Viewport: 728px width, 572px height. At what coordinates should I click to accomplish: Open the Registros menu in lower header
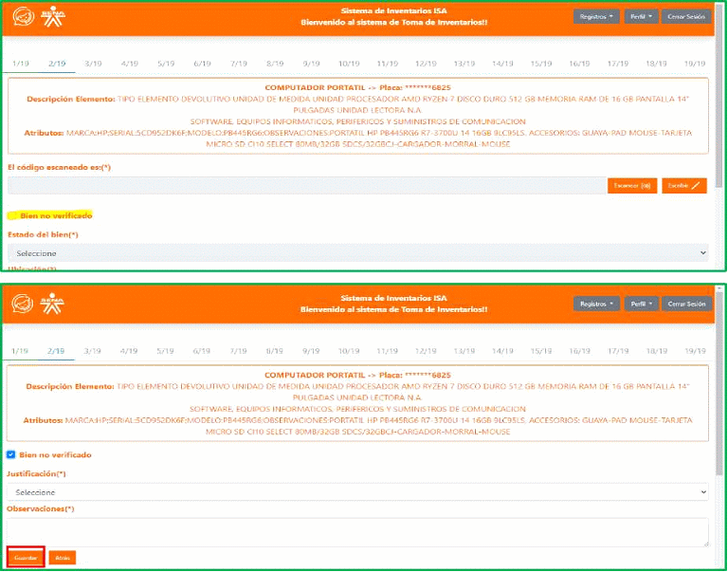pyautogui.click(x=596, y=304)
